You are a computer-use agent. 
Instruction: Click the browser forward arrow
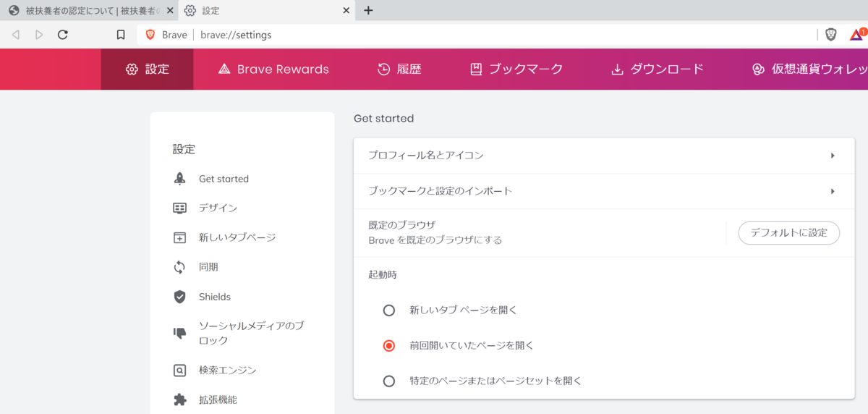[39, 35]
